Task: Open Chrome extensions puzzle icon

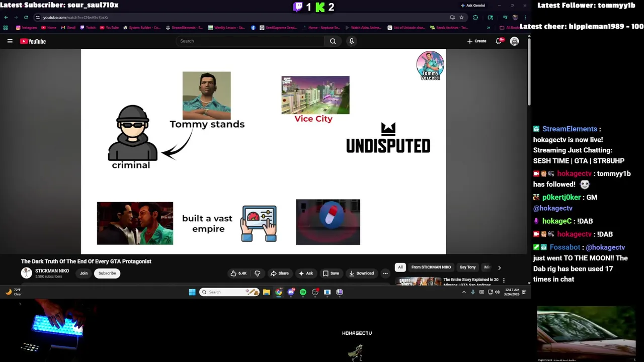Action: [x=475, y=18]
